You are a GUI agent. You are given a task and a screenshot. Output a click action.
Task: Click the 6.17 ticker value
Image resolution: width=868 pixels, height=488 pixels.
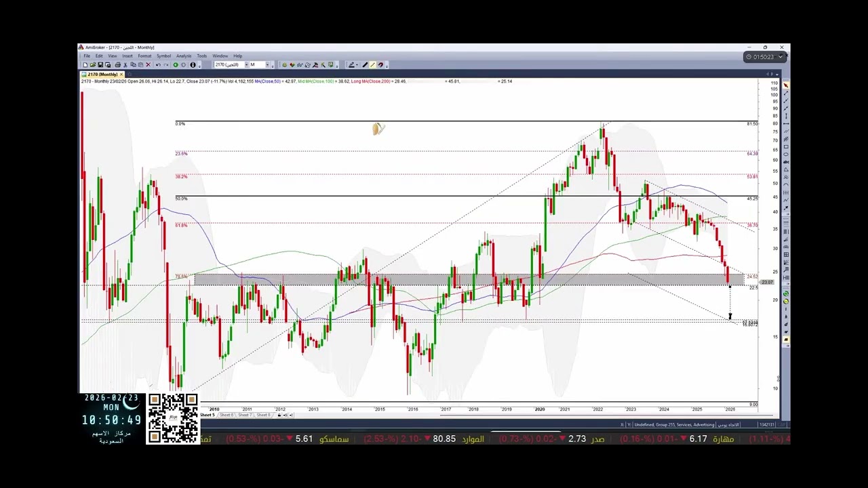[698, 439]
